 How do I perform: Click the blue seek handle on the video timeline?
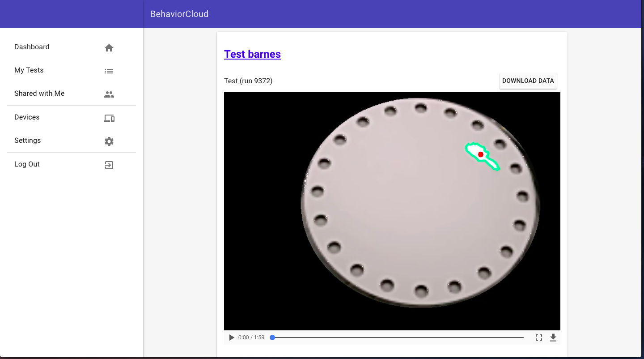272,338
